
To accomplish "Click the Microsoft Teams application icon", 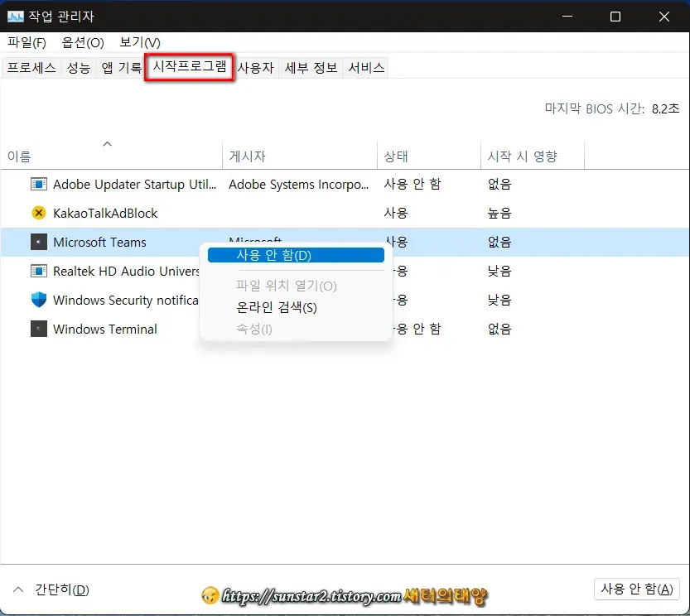I will click(x=37, y=242).
